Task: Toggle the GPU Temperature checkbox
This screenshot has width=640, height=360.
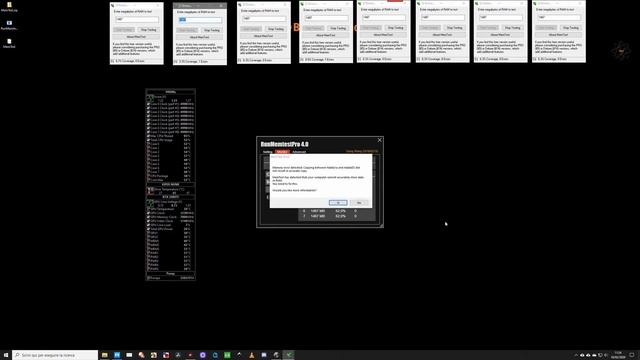Action: click(x=149, y=209)
